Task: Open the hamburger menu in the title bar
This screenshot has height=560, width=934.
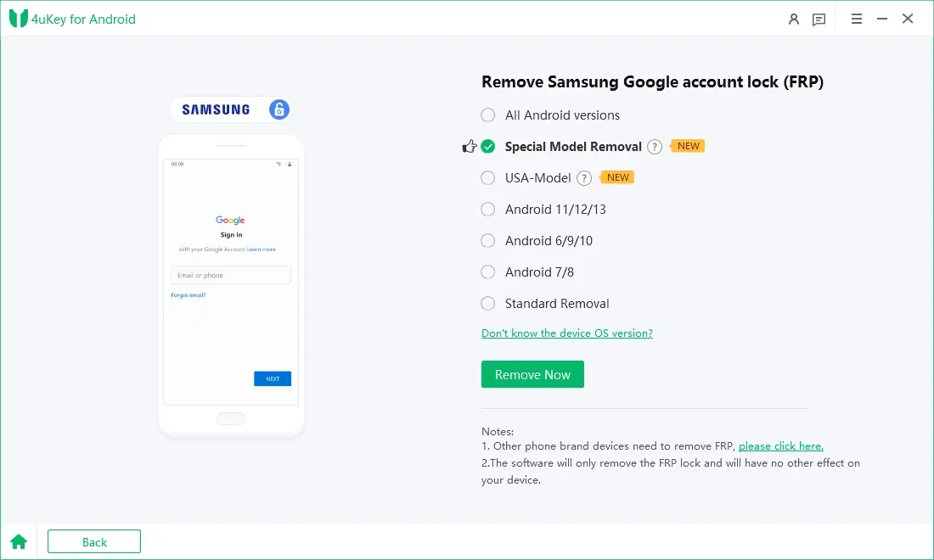Action: click(x=857, y=19)
